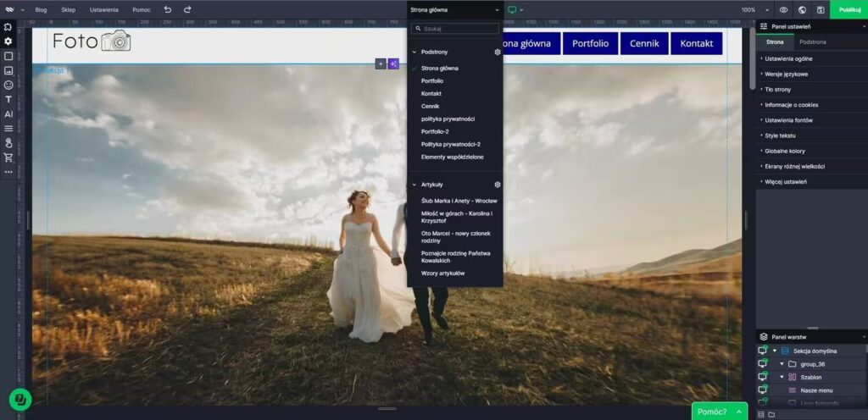Viewport: 868px width, 420px height.
Task: Click the purple AI sparkle button
Action: (393, 64)
